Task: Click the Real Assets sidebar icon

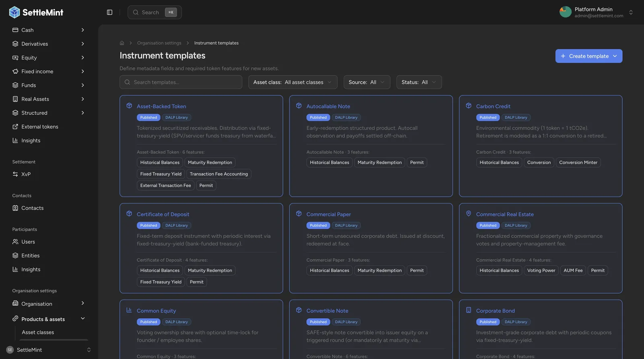Action: point(15,99)
